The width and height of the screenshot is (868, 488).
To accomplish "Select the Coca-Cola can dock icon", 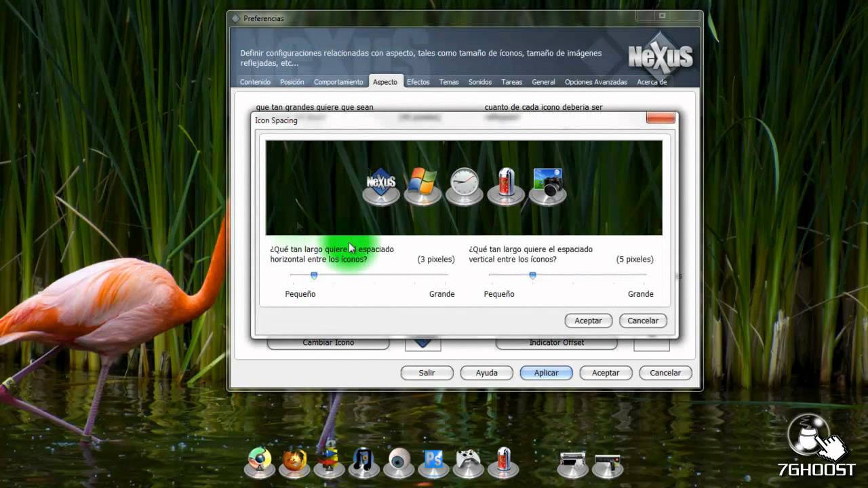I will pos(502,463).
